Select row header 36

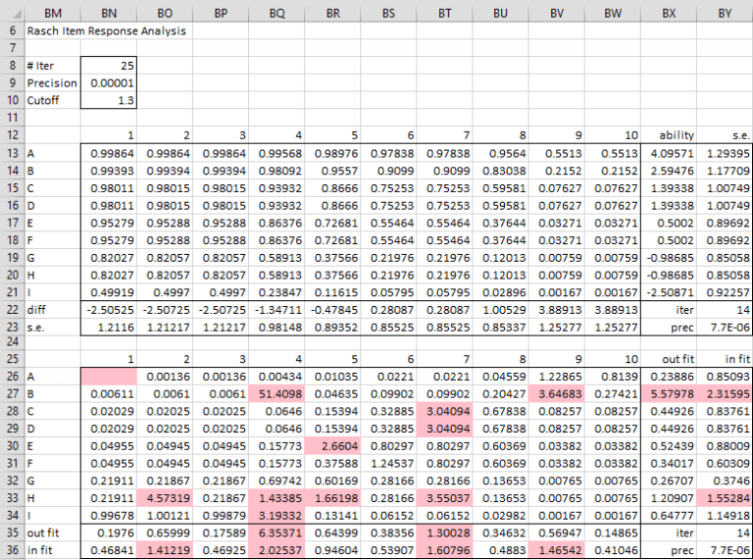coord(12,550)
